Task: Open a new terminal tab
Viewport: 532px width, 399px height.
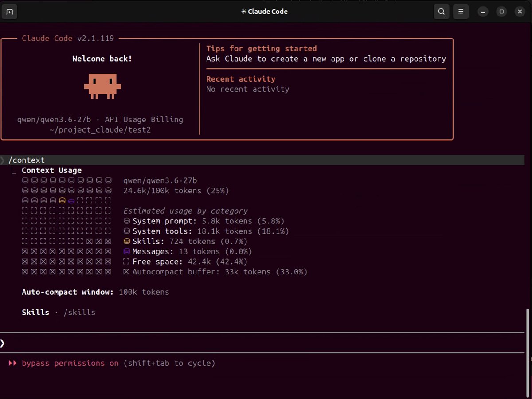Action: click(x=9, y=12)
